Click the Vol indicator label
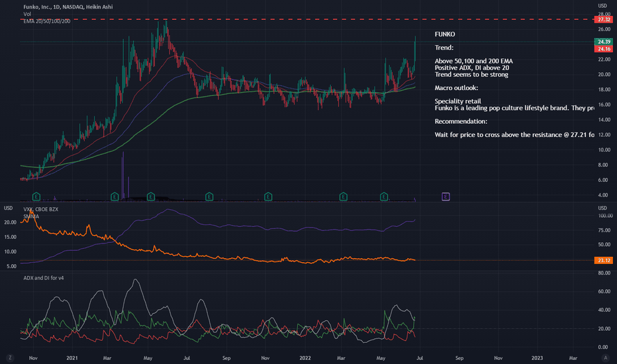Viewport: 617px width, 364px height. click(x=26, y=14)
